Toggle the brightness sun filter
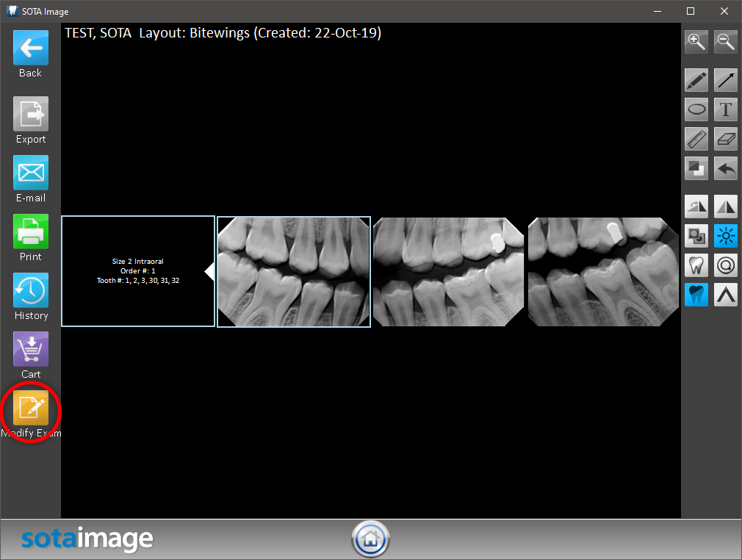 [x=726, y=236]
